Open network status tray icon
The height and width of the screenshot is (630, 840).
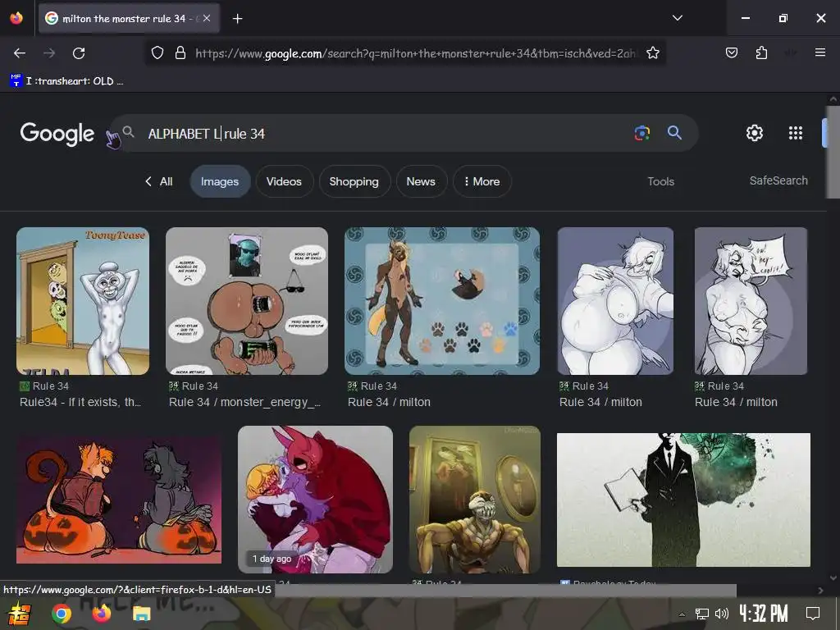point(702,614)
